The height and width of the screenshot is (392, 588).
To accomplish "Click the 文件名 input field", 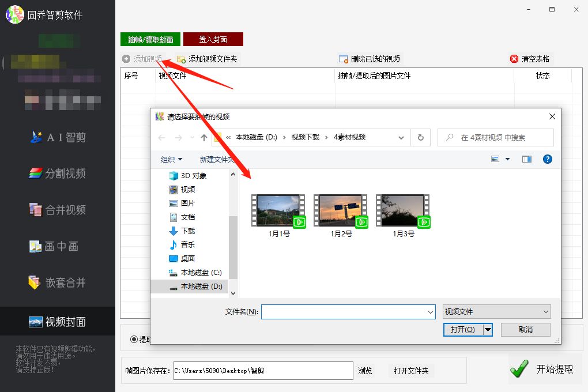I will click(344, 312).
